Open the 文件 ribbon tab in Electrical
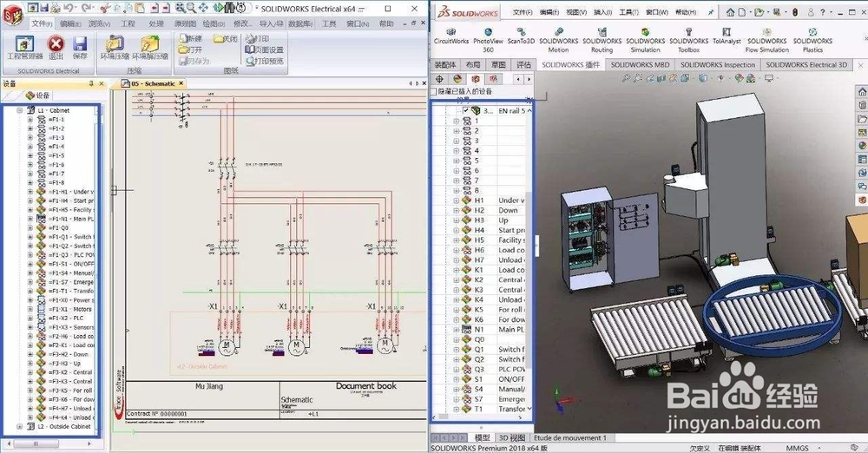Viewport: 868px width, 453px height. [x=42, y=23]
